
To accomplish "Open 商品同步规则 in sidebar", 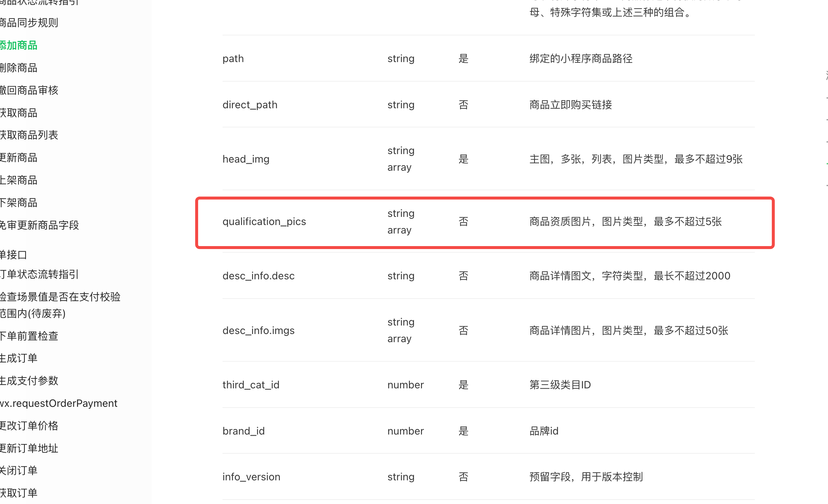I will tap(29, 23).
